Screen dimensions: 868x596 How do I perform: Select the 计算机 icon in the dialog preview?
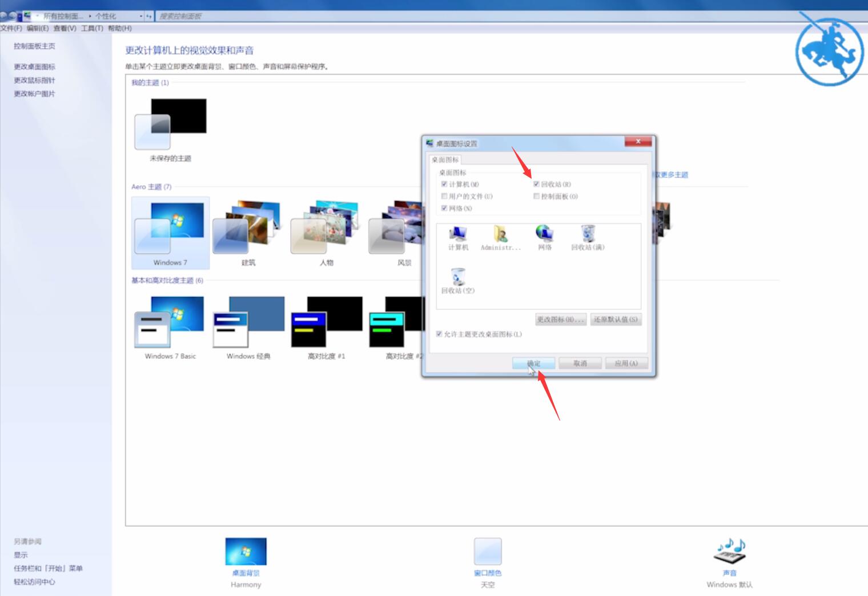(x=458, y=238)
